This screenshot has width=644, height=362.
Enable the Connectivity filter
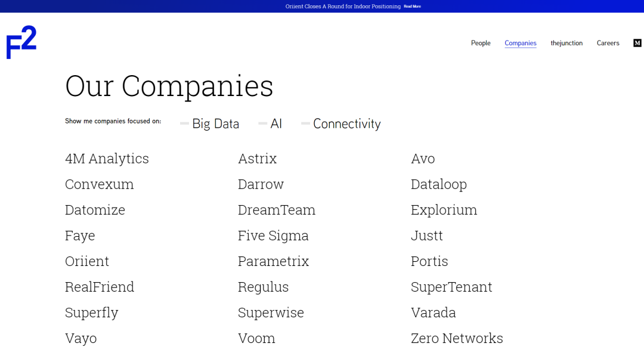pyautogui.click(x=341, y=123)
